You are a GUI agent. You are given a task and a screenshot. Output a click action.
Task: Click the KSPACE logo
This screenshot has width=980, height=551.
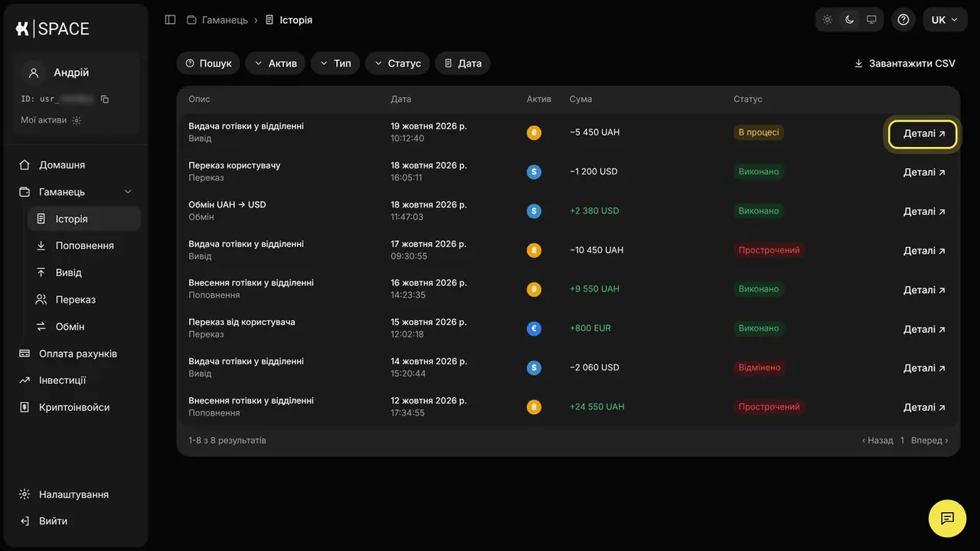point(52,28)
